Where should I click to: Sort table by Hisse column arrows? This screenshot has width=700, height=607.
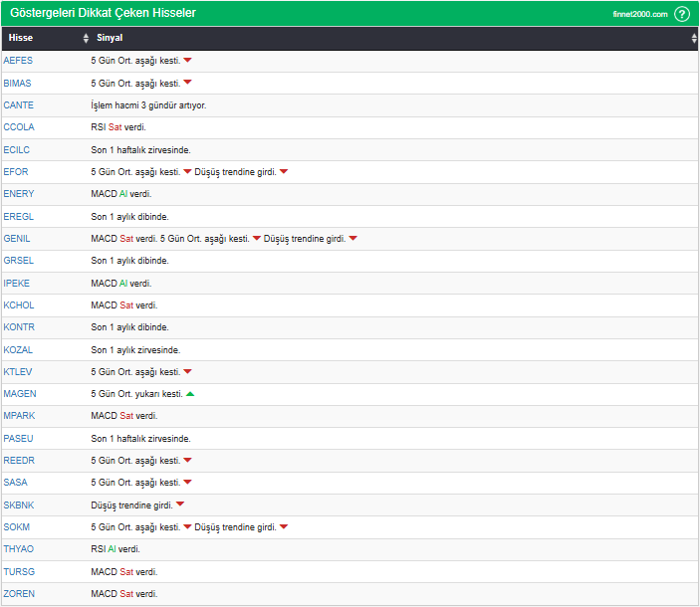click(x=86, y=38)
